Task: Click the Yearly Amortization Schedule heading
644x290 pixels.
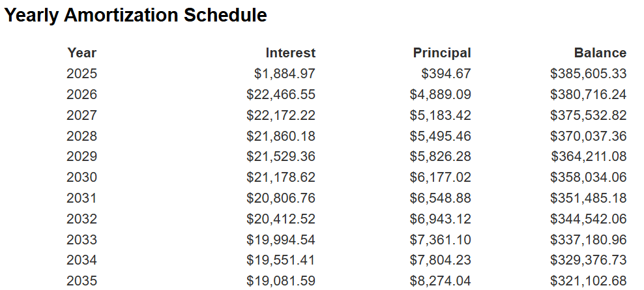Action: [x=136, y=16]
